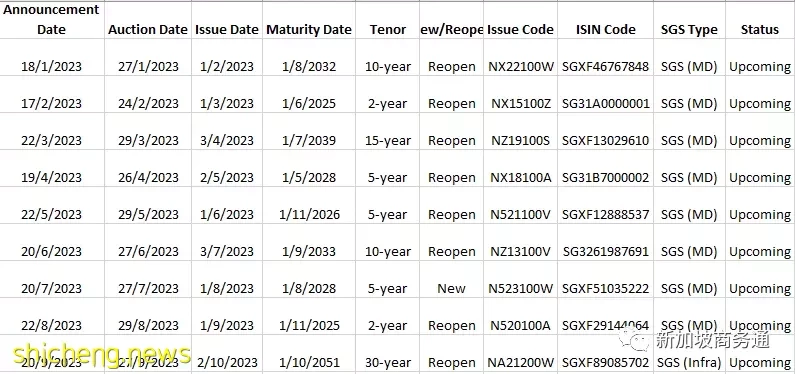Click the SGS (Infra) type cell

click(689, 354)
